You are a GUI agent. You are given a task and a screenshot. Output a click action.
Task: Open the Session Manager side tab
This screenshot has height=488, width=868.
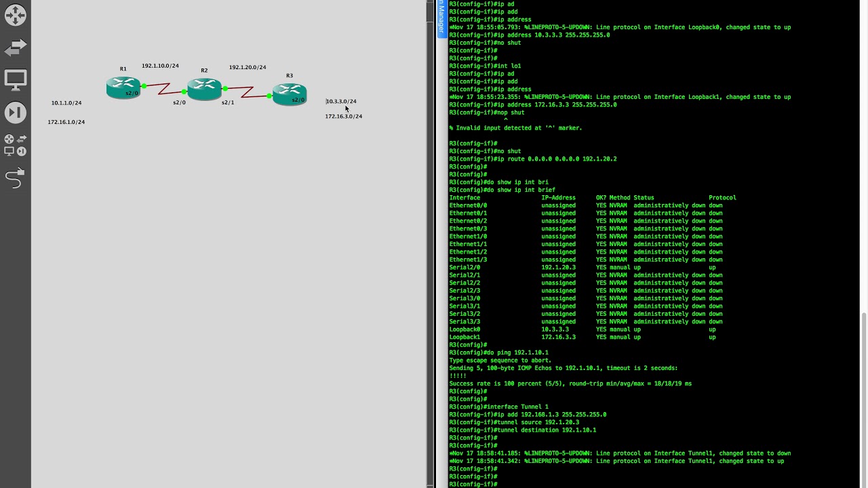pos(441,18)
